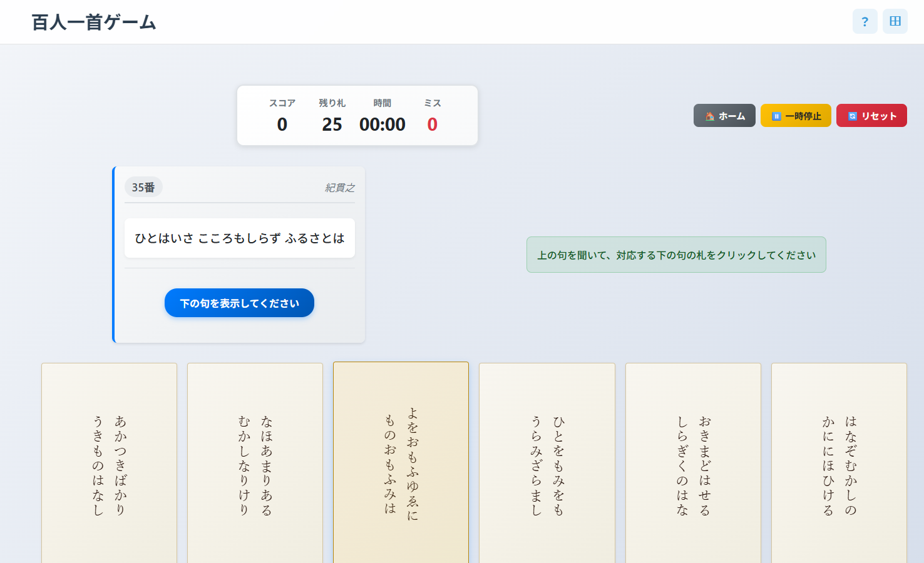Click the poet name 紀貫之
This screenshot has width=924, height=563.
point(339,187)
